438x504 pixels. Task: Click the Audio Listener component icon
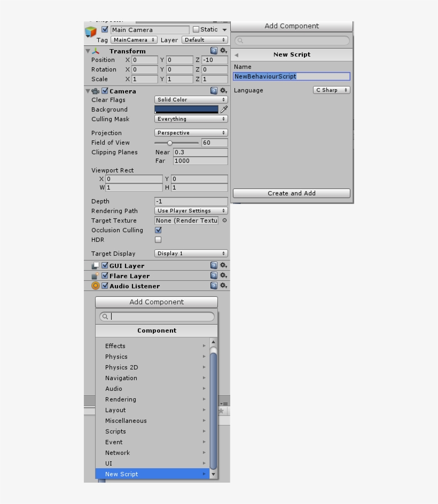[95, 286]
